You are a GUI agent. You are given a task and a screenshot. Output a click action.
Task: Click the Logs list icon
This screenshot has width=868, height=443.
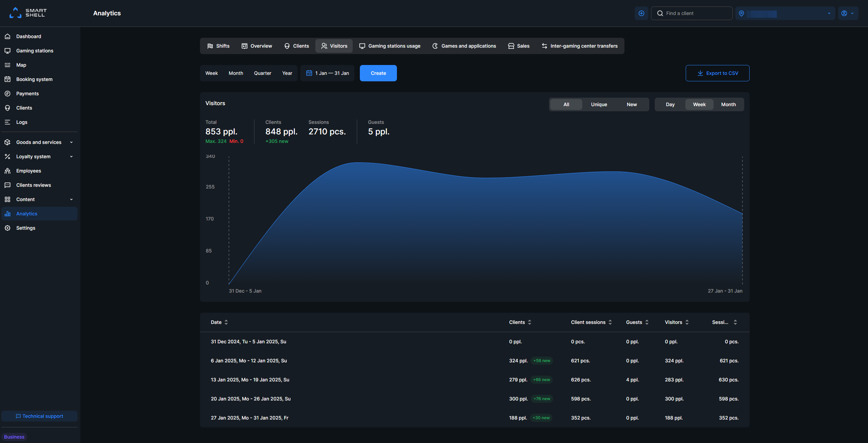[7, 122]
